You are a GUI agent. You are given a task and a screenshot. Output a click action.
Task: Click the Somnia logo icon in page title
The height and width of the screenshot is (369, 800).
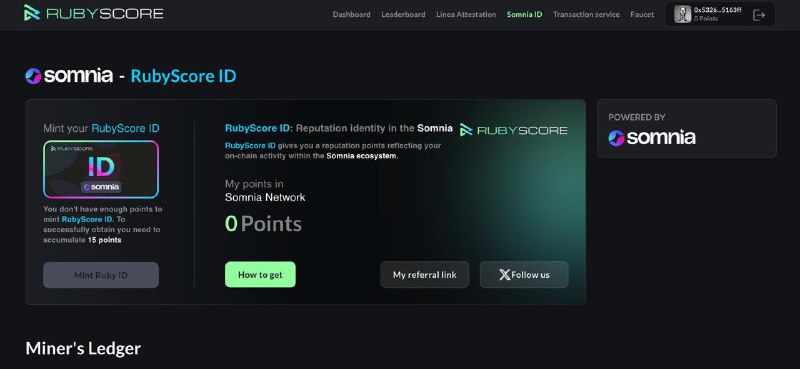coord(33,76)
